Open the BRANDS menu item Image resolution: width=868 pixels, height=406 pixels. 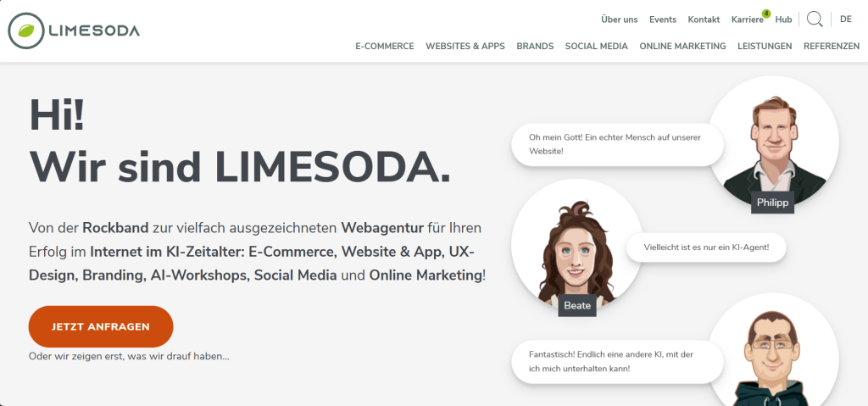point(535,47)
